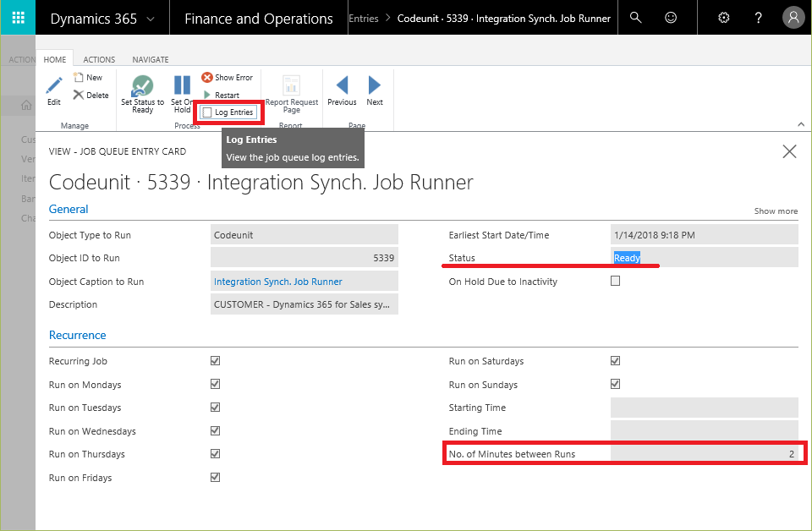812x531 pixels.
Task: Toggle Run on Sundays checkbox
Action: pyautogui.click(x=615, y=384)
